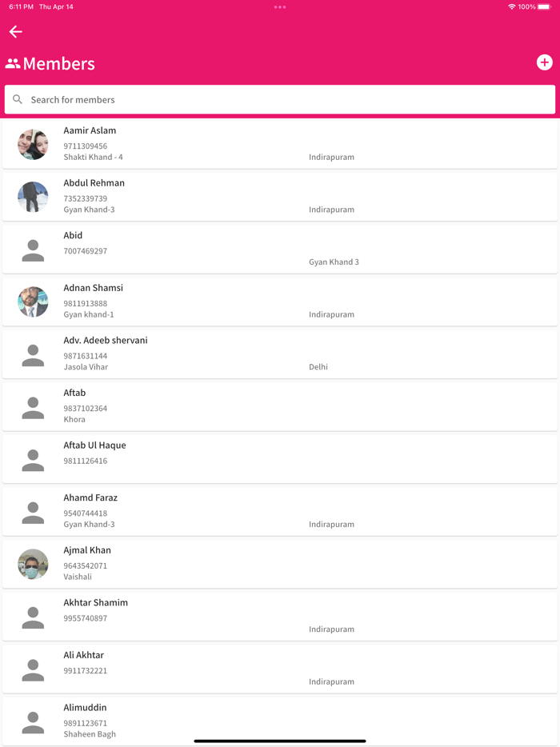Image resolution: width=560 pixels, height=747 pixels.
Task: Tap Aftab's phone number 9837102364
Action: click(86, 409)
